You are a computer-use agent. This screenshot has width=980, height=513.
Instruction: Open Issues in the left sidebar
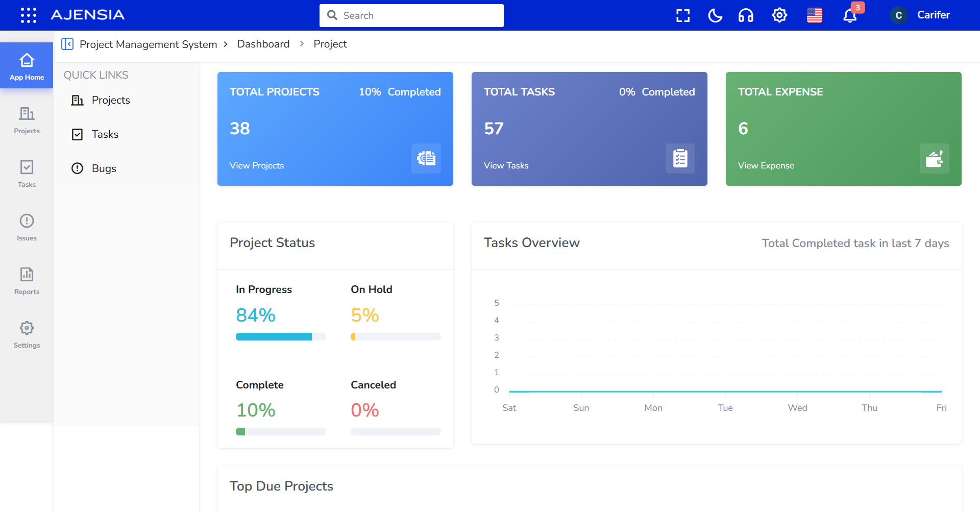(x=27, y=227)
